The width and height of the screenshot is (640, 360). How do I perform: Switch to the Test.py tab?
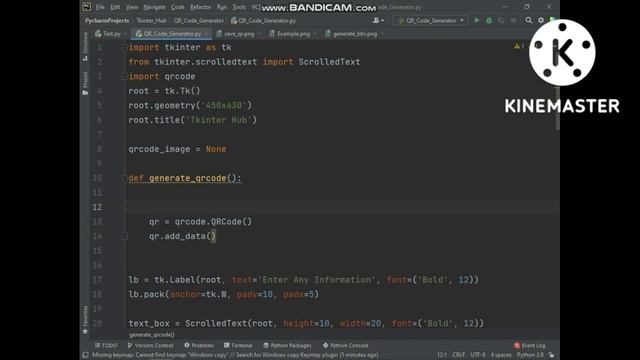point(109,34)
